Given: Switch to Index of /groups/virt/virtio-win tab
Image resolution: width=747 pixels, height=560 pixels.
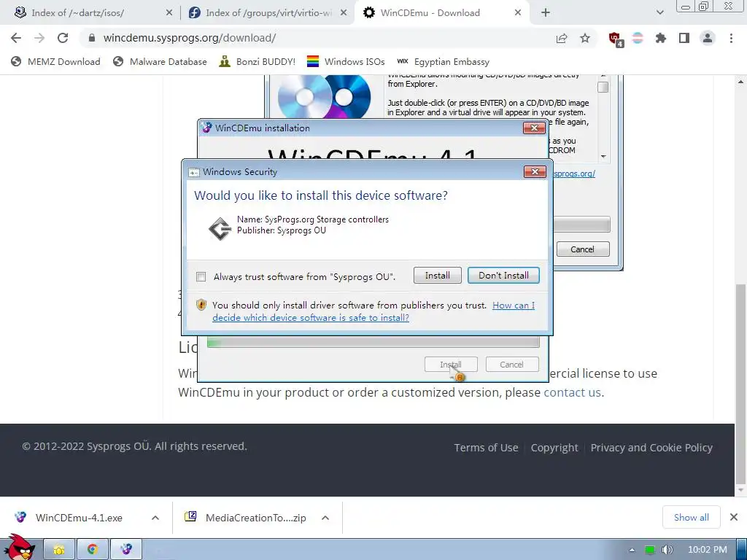Looking at the screenshot, I should pos(268,13).
